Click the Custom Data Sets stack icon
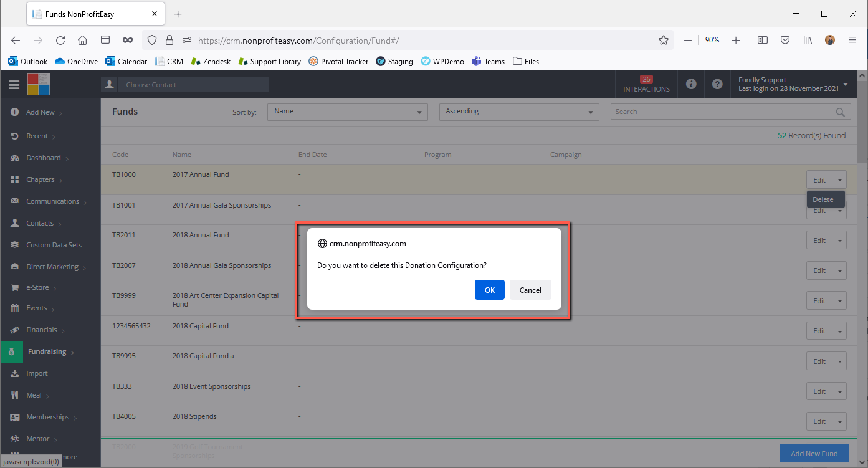Screen dimensions: 868x468 (x=14, y=245)
